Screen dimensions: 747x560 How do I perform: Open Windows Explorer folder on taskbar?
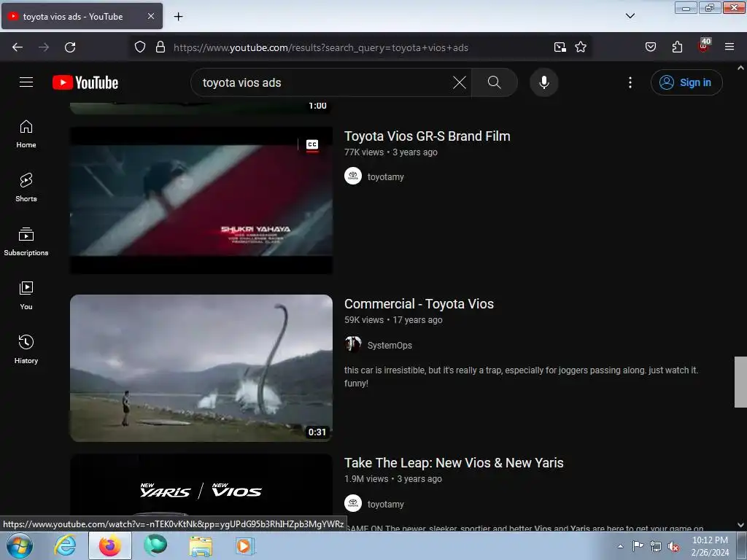[x=201, y=545]
